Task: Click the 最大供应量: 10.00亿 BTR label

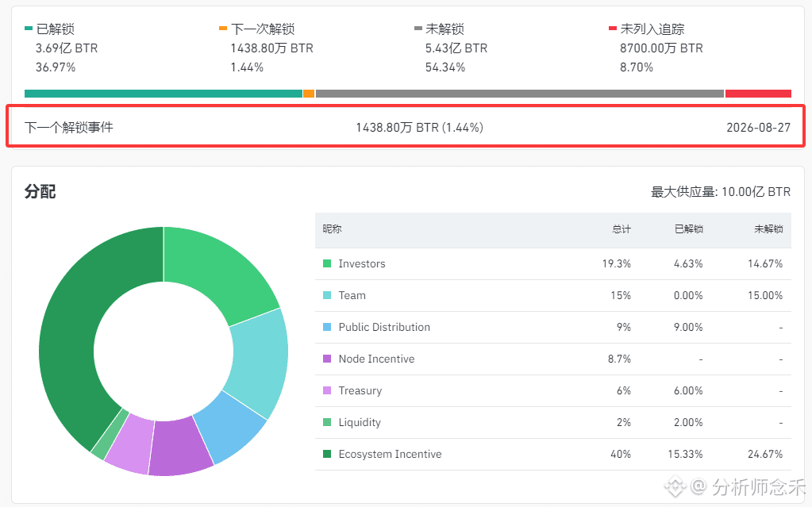Action: coord(721,192)
